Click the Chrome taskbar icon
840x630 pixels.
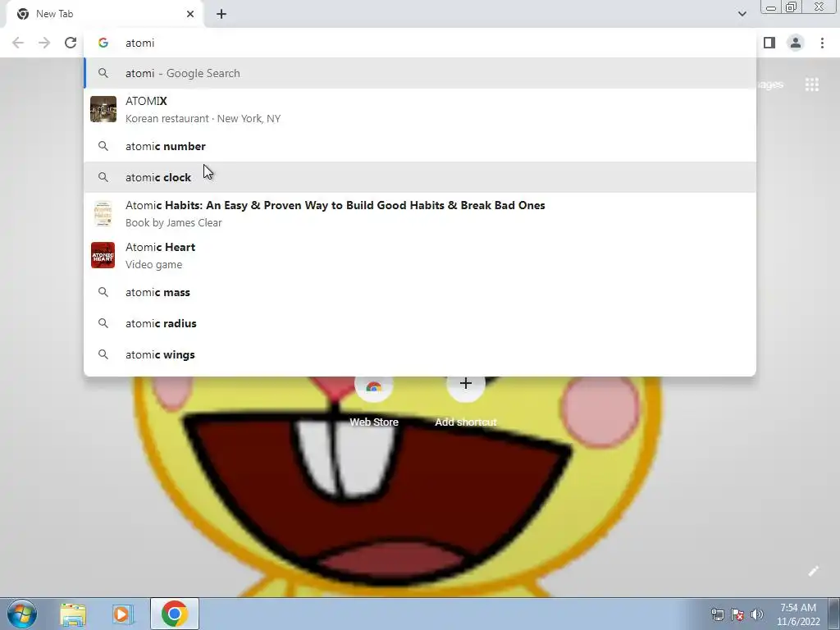click(175, 614)
